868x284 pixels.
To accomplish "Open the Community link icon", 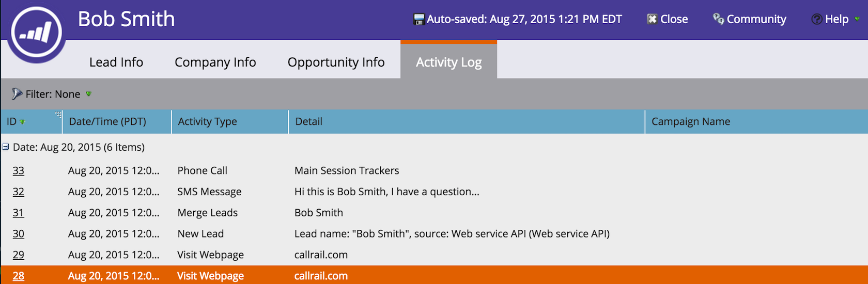I will click(x=718, y=19).
